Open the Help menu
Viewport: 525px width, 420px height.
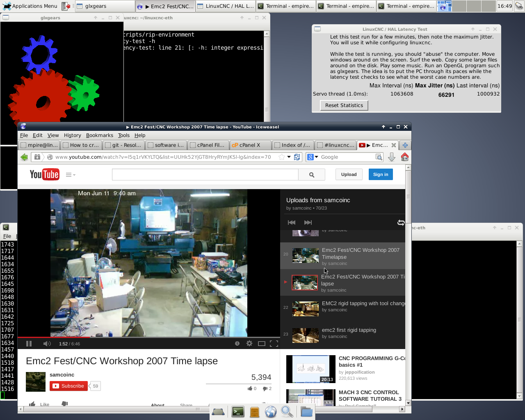coord(140,135)
